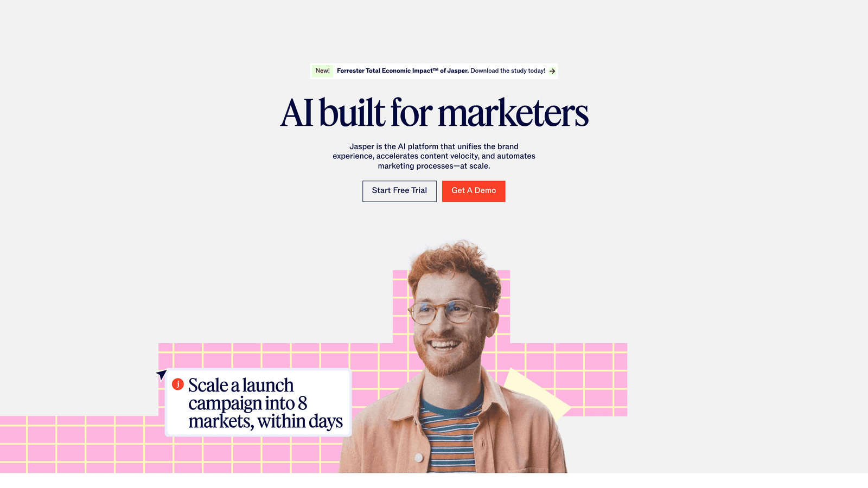Click the arrow icon in the Forrester banner
The height and width of the screenshot is (488, 868).
(x=552, y=71)
